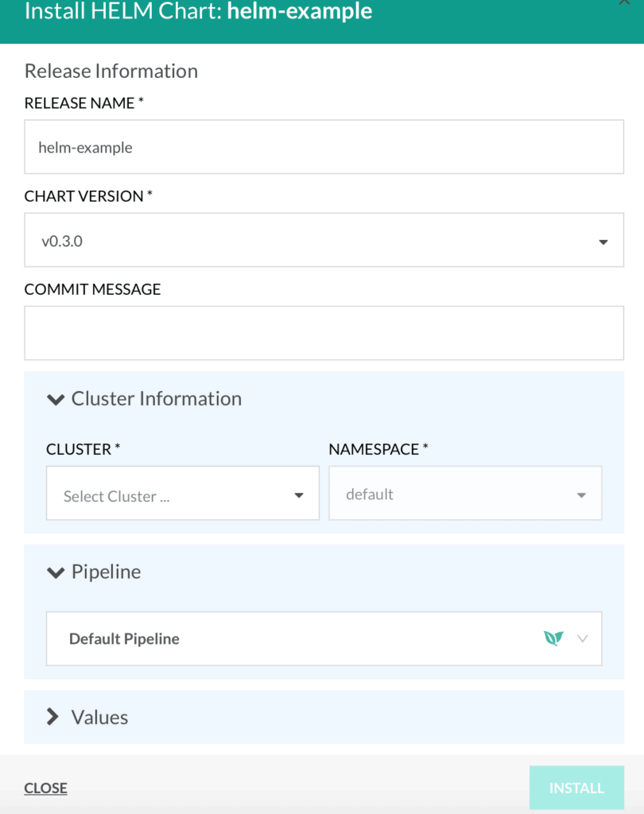Open the Namespace dropdown showing default
644x814 pixels.
465,493
